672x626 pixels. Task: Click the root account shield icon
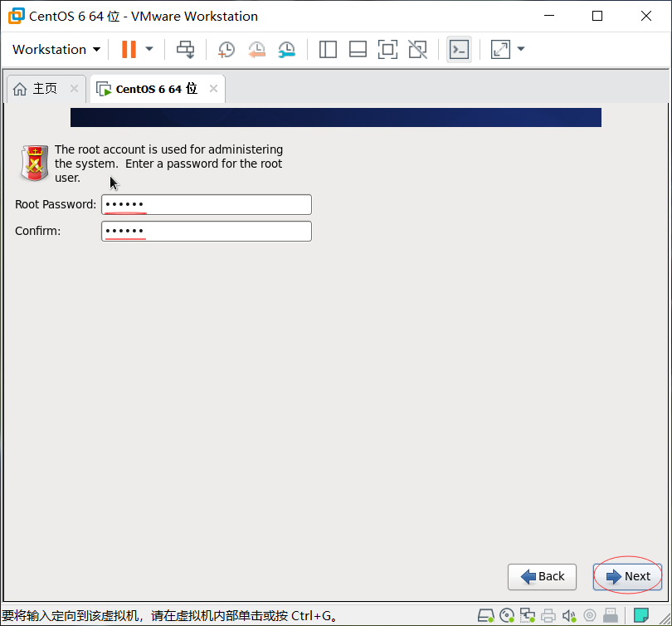pyautogui.click(x=34, y=163)
